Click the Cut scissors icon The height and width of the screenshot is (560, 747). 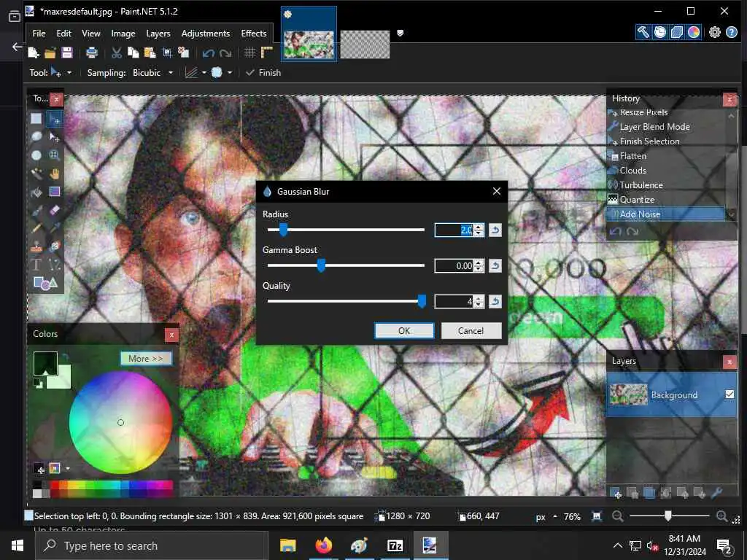click(x=116, y=52)
